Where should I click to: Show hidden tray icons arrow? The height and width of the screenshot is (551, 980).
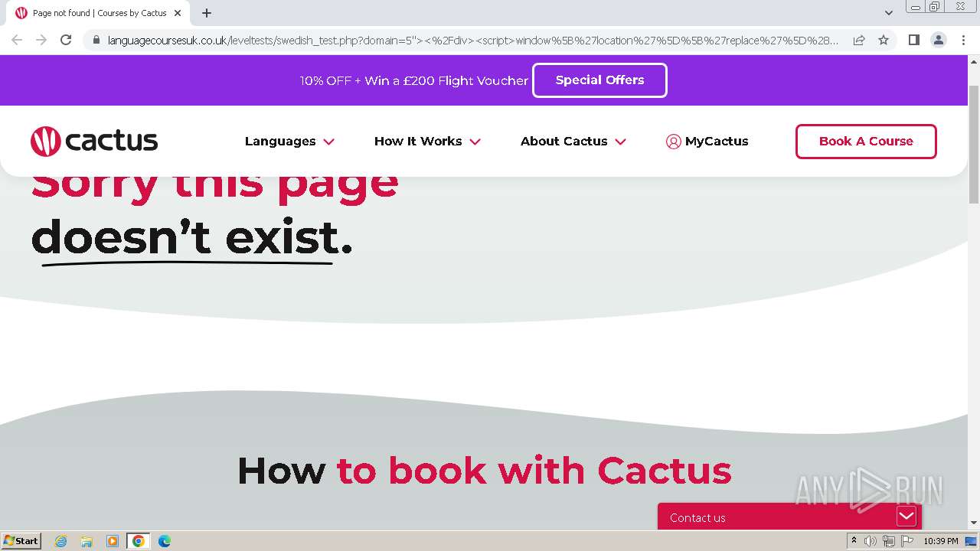854,541
